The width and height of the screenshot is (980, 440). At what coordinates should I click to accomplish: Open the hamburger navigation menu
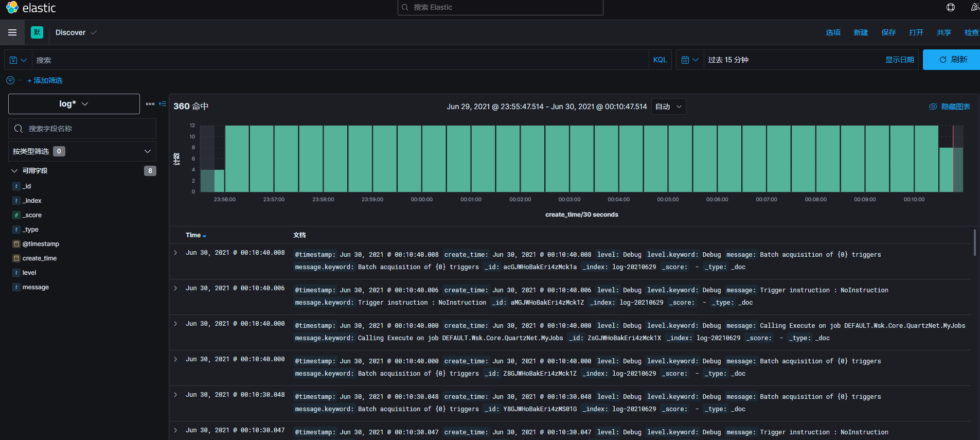(12, 32)
